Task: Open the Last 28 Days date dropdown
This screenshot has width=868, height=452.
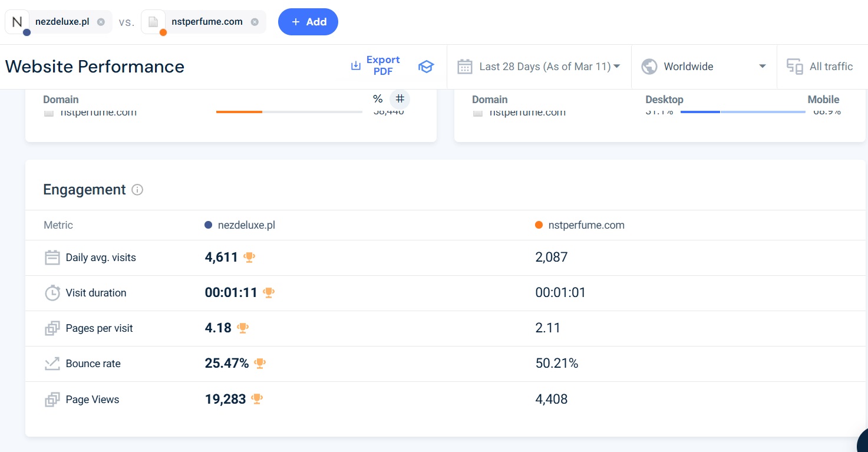Action: pyautogui.click(x=539, y=67)
